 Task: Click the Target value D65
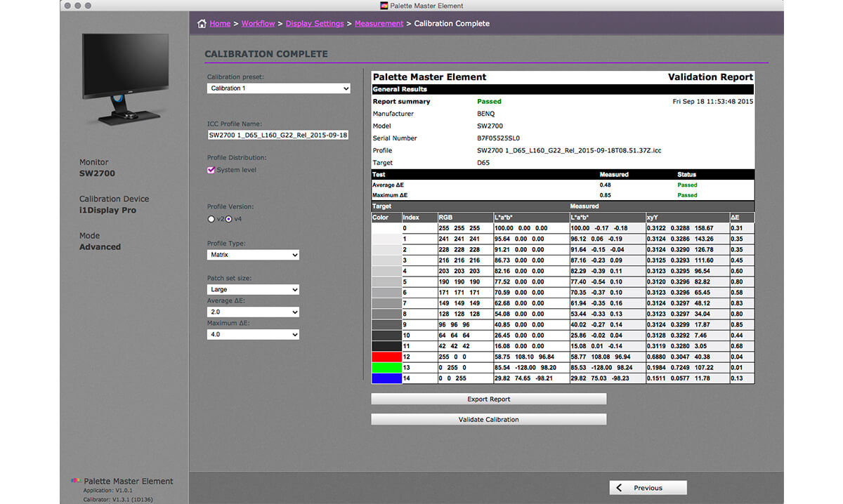point(483,162)
